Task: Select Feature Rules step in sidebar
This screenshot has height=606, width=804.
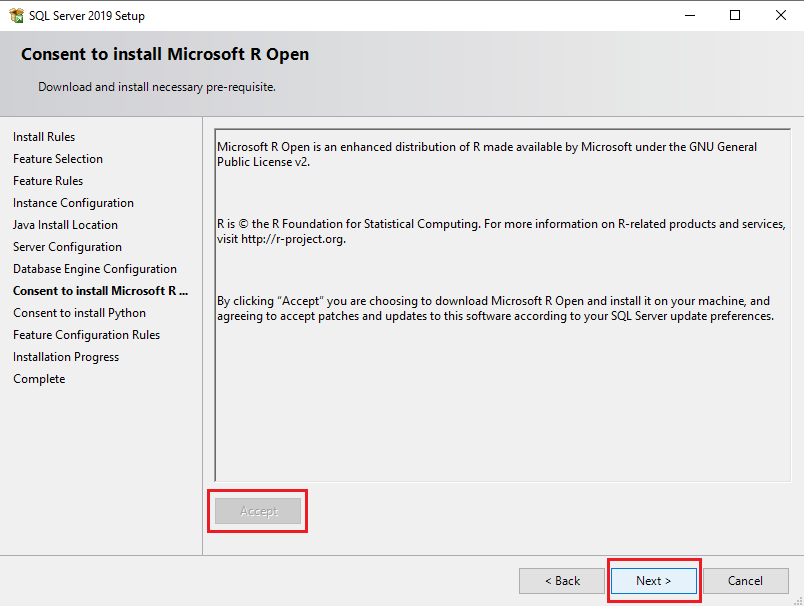Action: click(48, 181)
